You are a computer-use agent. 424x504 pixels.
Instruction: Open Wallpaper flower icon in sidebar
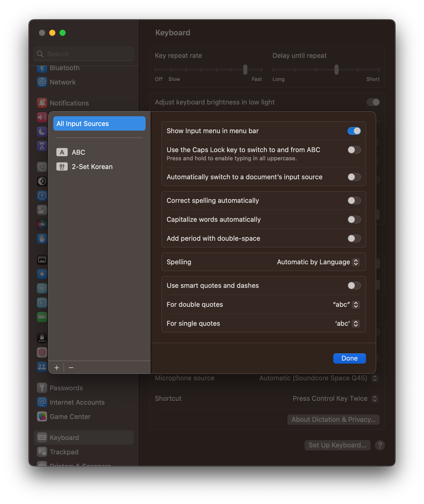pyautogui.click(x=42, y=288)
